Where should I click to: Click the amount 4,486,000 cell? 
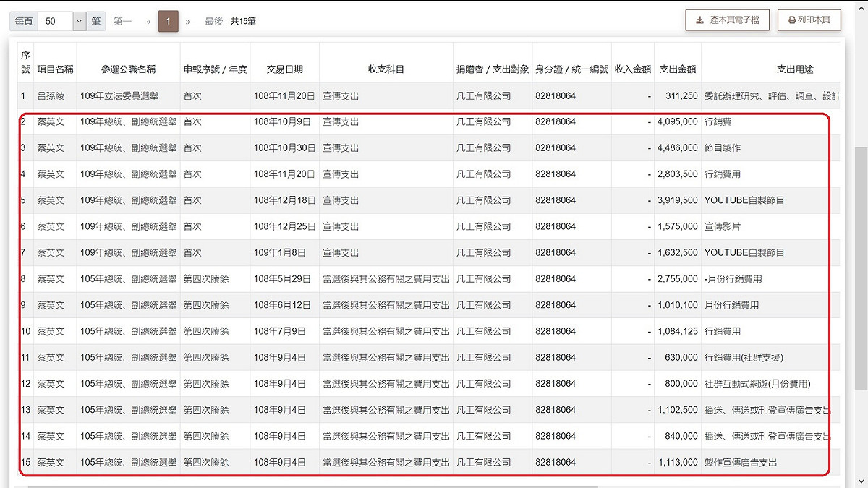(x=678, y=147)
